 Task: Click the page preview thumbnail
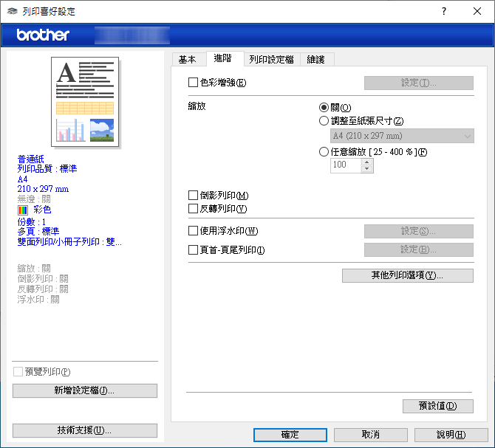(x=85, y=102)
